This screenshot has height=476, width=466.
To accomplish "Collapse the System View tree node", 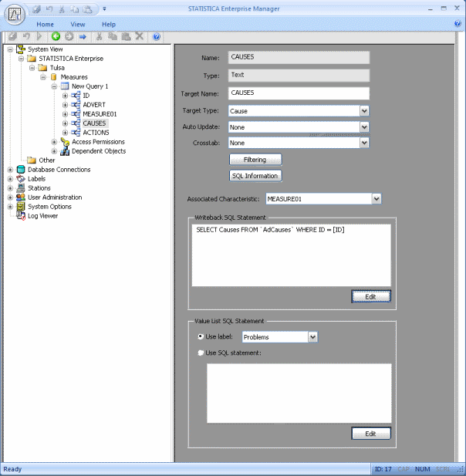I will point(10,49).
